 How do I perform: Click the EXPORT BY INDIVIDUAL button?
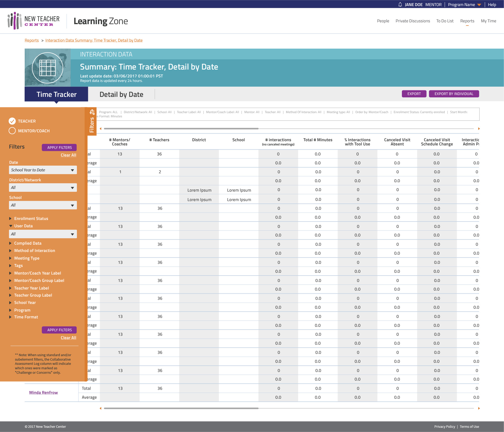(454, 94)
